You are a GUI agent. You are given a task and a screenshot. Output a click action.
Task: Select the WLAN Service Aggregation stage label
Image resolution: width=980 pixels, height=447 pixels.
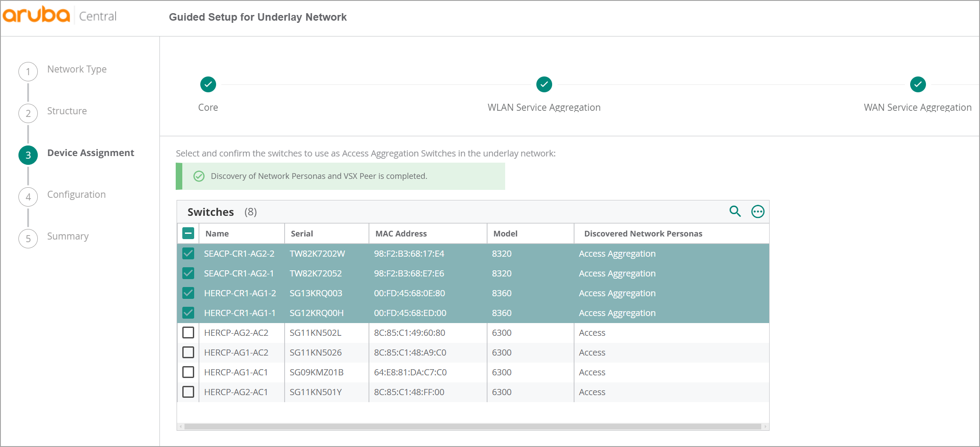pyautogui.click(x=544, y=108)
